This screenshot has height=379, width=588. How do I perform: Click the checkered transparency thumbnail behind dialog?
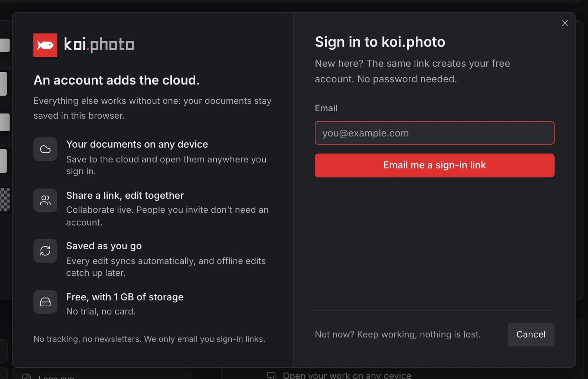5,200
